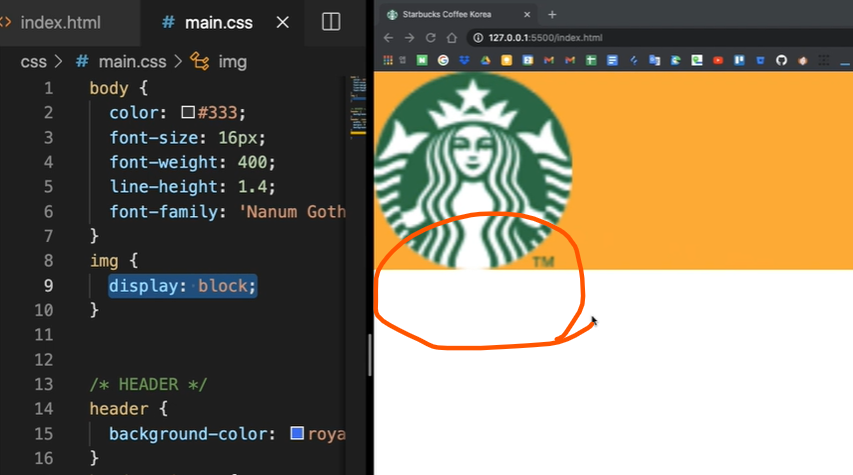Click the 'font-family' line with Nanum Goth
853x475 pixels.
tap(227, 212)
